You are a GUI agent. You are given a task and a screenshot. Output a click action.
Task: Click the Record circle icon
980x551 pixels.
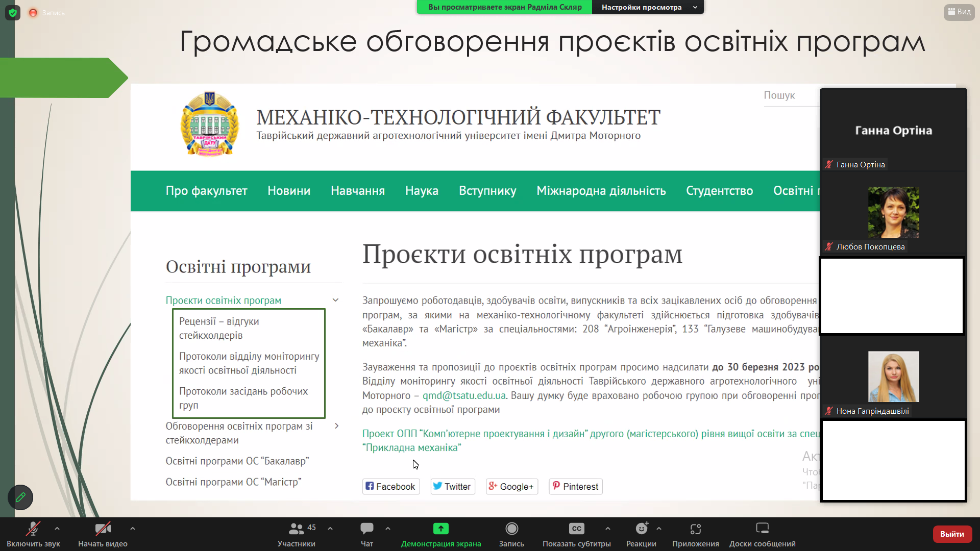(511, 529)
